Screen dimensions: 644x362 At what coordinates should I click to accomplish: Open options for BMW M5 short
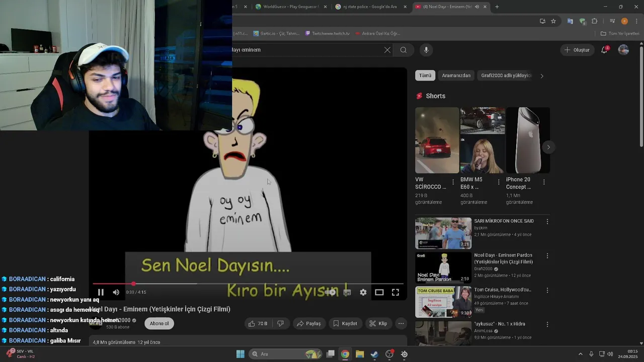(499, 182)
